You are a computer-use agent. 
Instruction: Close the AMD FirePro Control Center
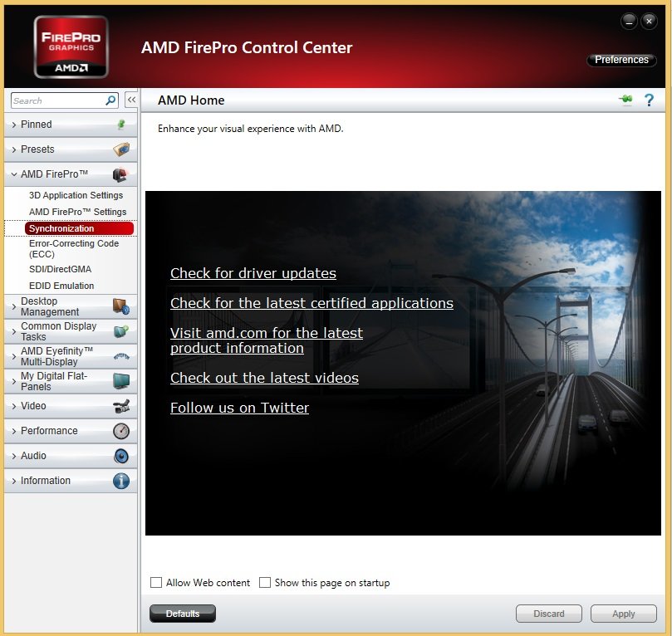[x=649, y=21]
